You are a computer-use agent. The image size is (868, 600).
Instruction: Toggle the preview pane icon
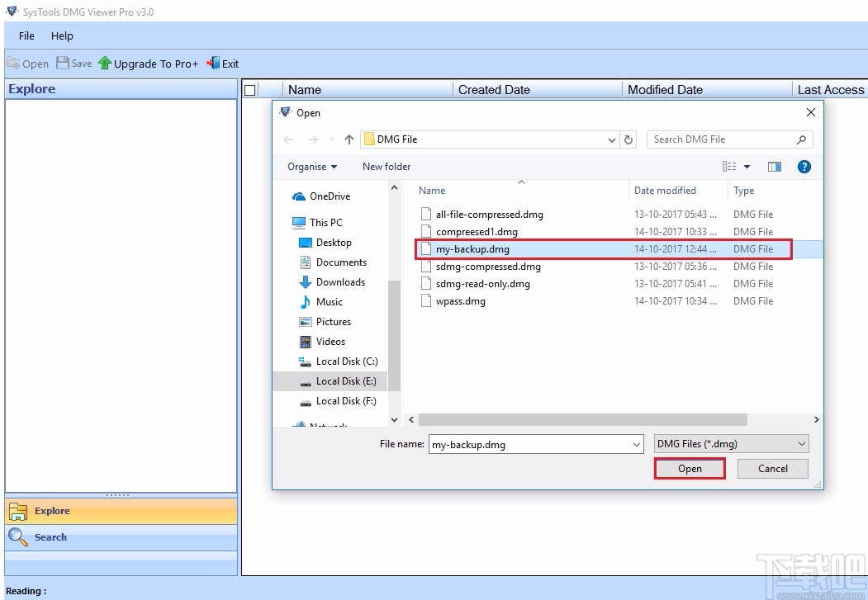pyautogui.click(x=774, y=166)
